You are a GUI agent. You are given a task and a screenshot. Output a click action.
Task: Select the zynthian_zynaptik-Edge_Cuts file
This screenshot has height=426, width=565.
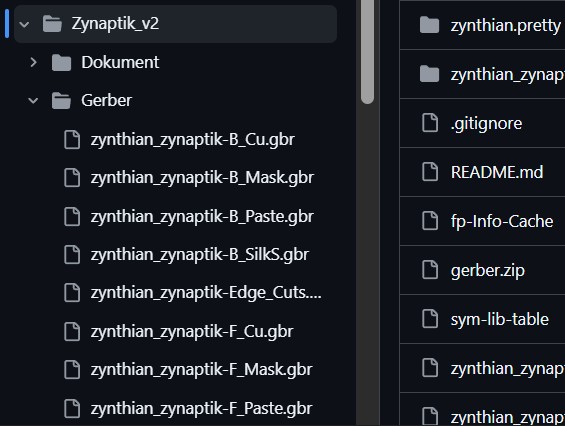pos(206,293)
